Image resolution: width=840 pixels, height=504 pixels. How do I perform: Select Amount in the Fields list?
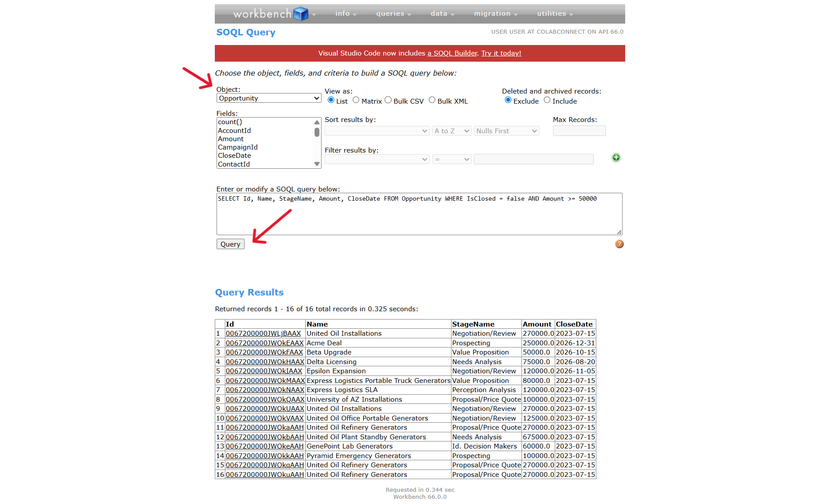click(266, 139)
